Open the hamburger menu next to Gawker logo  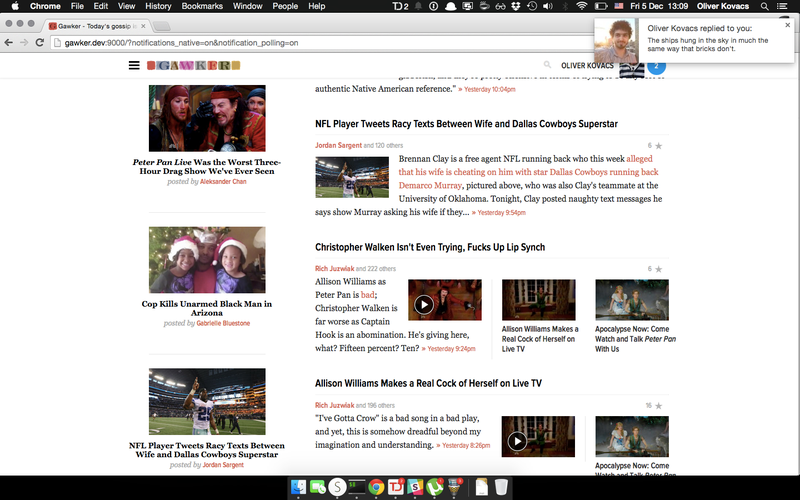coord(134,65)
